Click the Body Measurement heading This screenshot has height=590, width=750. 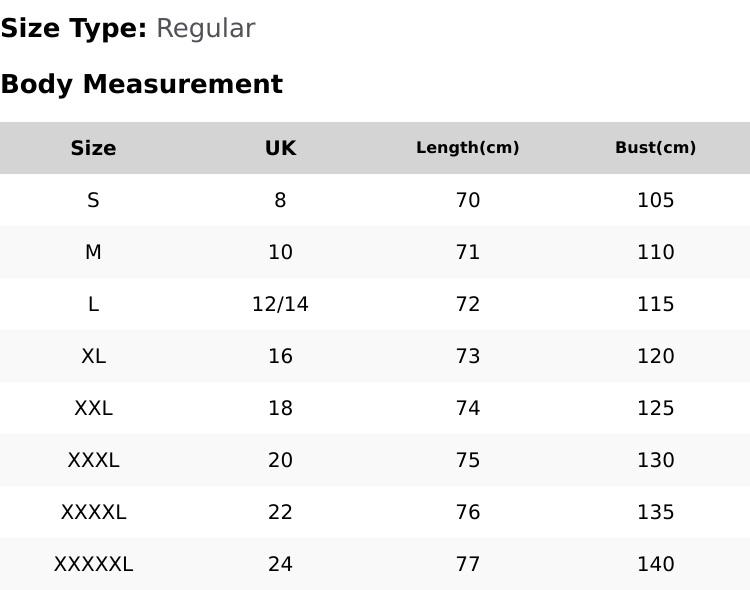click(x=142, y=84)
